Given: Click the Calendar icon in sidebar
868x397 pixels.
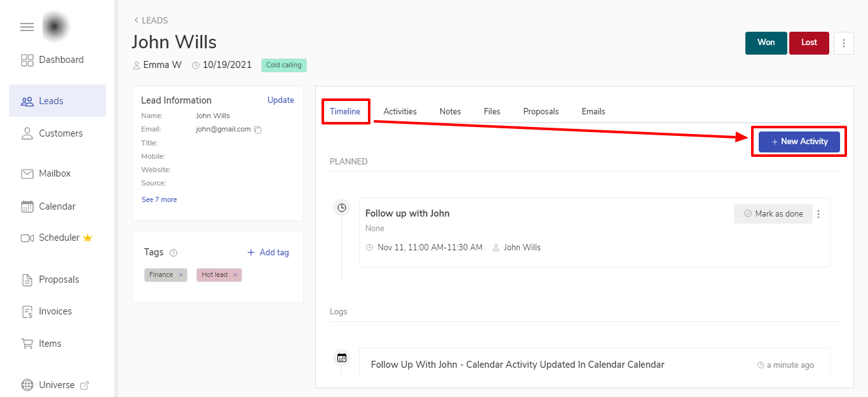Looking at the screenshot, I should 27,206.
